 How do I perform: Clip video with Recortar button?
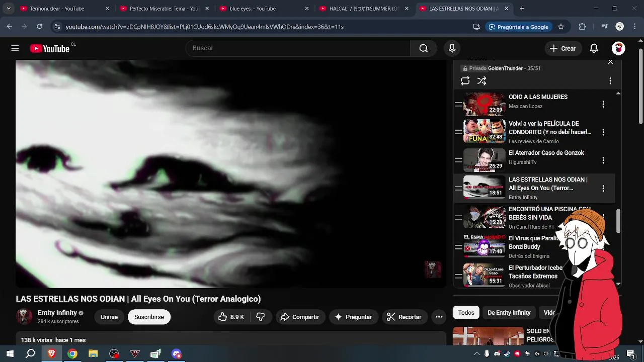(404, 317)
